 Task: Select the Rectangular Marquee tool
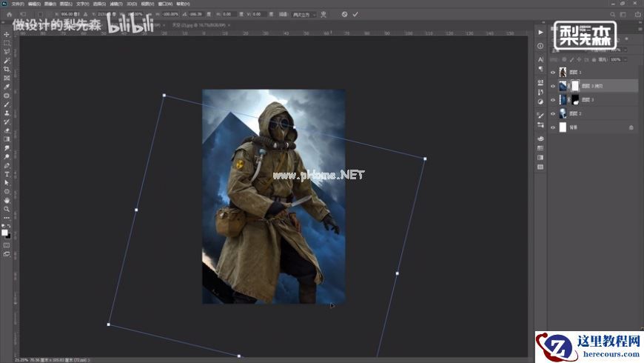[x=7, y=43]
